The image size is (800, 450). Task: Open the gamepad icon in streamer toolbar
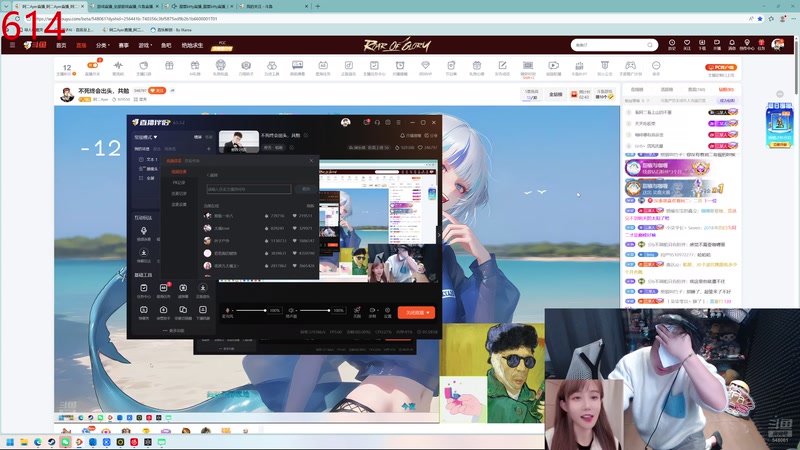point(631,65)
